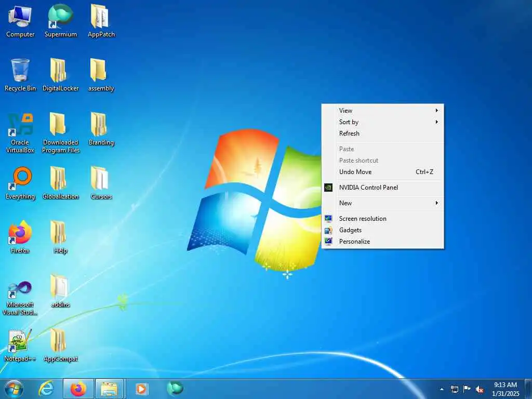
Task: Select the Notepad++ desktop shortcut
Action: (20, 345)
